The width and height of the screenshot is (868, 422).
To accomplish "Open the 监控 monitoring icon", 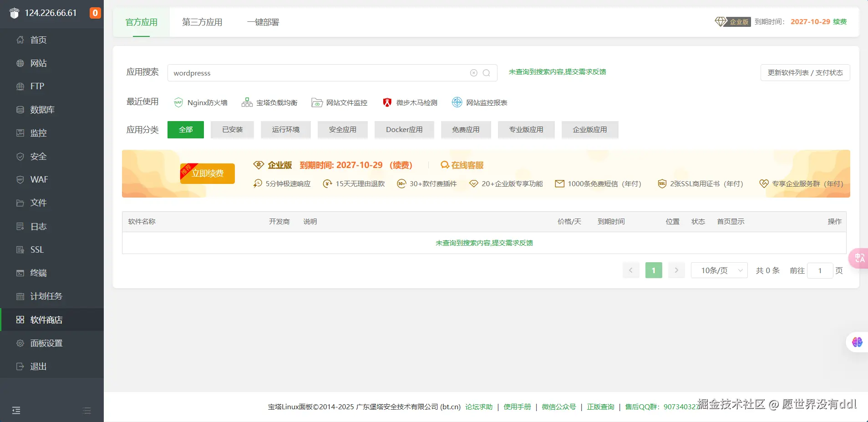I will click(20, 133).
